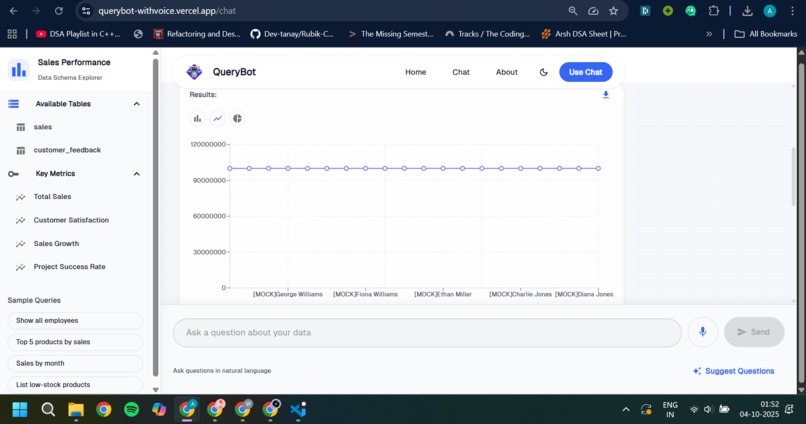Run the Sales by month sample query

tap(75, 363)
